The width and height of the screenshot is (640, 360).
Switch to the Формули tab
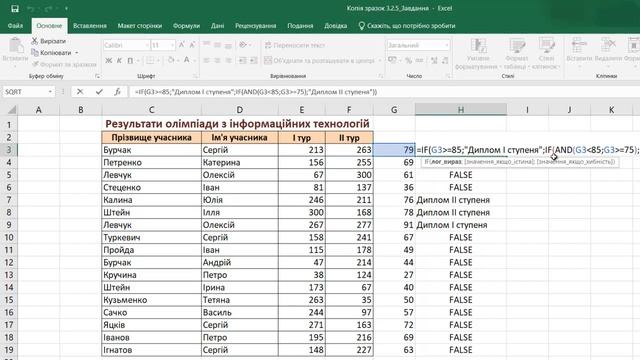pos(186,26)
